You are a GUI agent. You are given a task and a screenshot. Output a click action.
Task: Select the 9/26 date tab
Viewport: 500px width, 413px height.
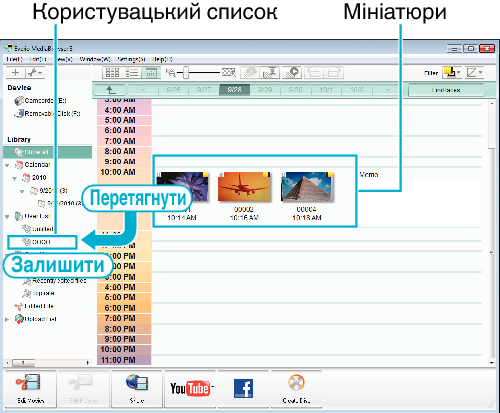pyautogui.click(x=173, y=90)
